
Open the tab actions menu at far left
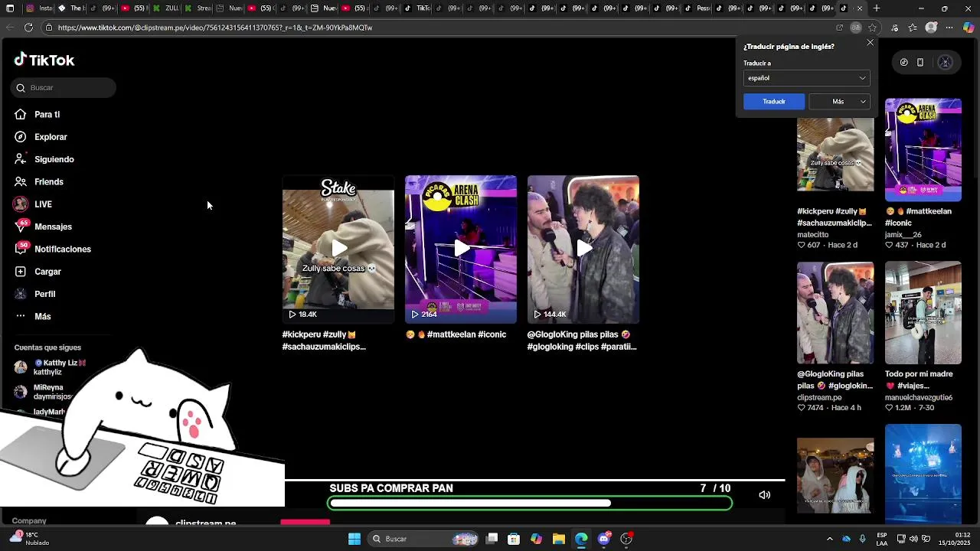pyautogui.click(x=11, y=8)
